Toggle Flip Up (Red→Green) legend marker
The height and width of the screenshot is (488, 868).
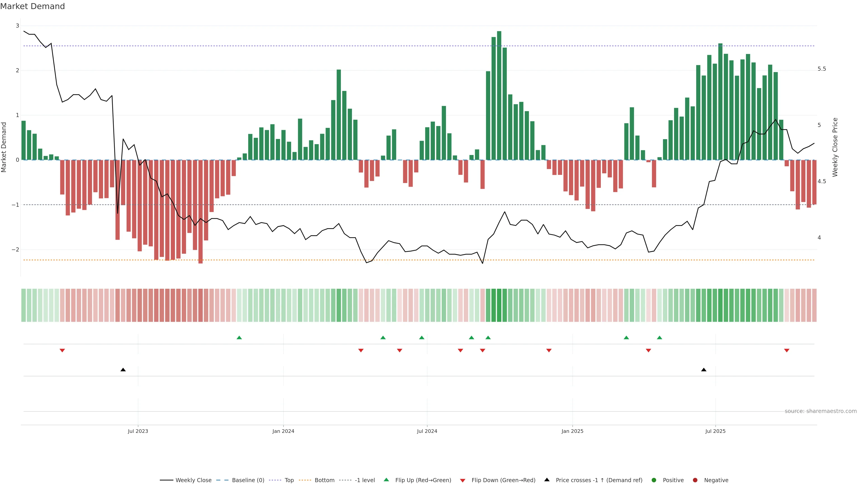tap(387, 480)
